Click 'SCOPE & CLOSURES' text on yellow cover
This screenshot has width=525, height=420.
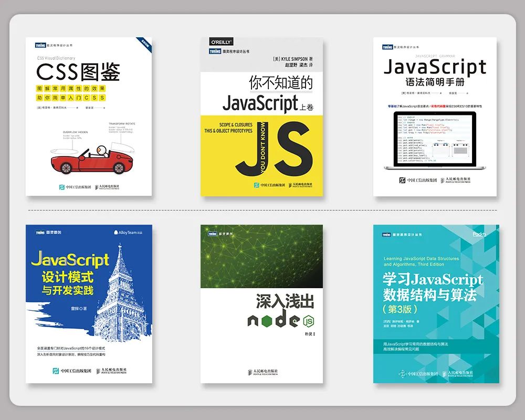coord(236,124)
